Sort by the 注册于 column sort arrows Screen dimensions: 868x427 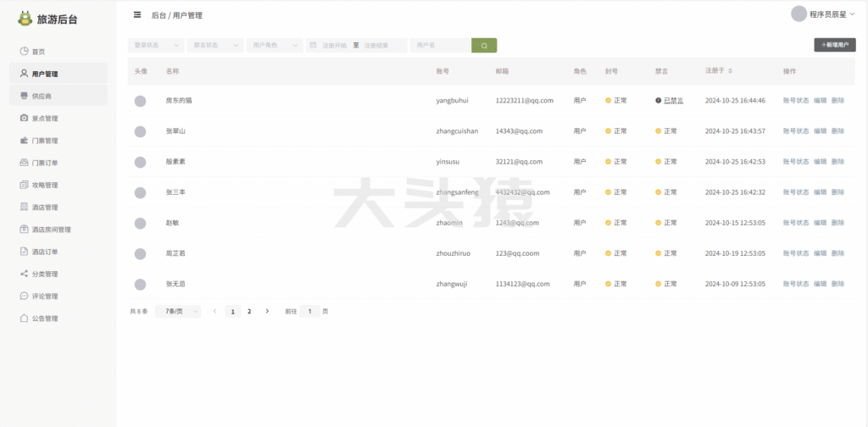[x=730, y=71]
